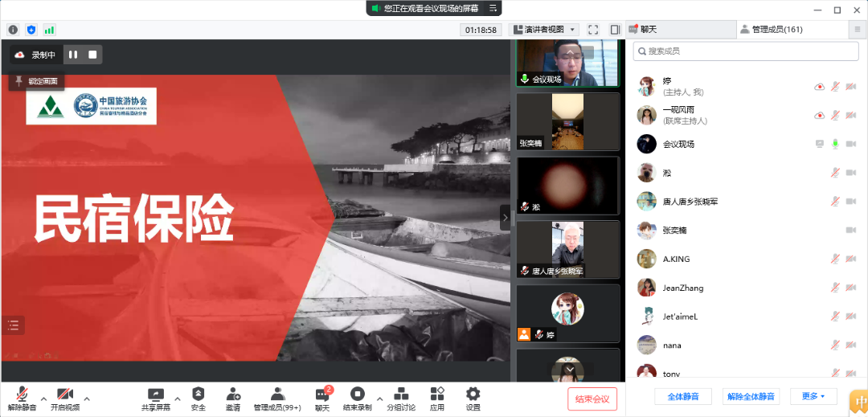This screenshot has width=868, height=417.
Task: Click 结束录制 in the toolbar
Action: pos(357,399)
